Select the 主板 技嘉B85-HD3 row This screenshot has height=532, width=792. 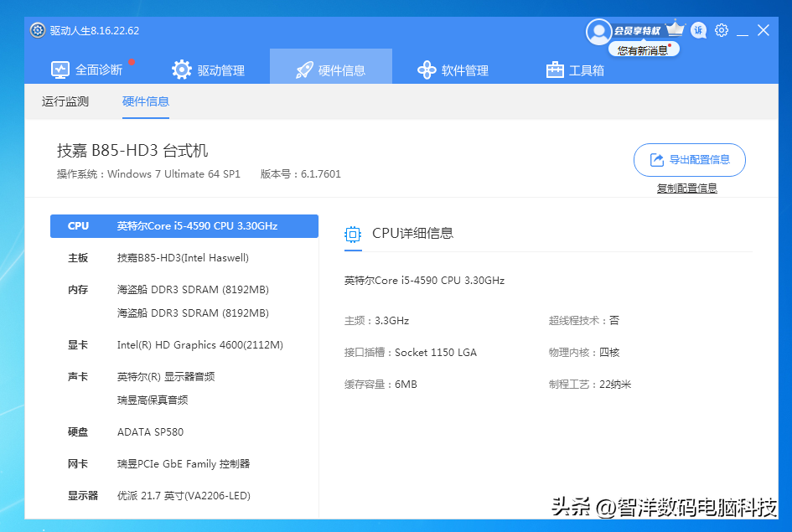tap(184, 258)
